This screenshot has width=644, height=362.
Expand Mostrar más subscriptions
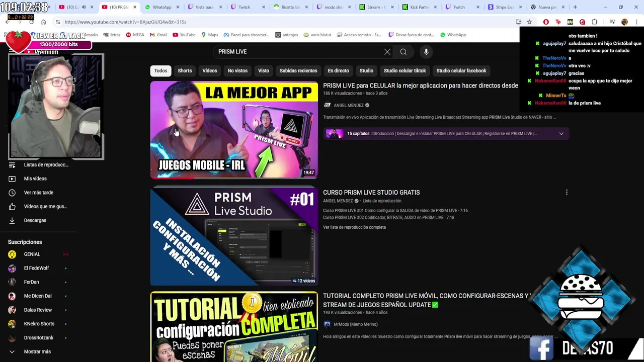pos(38,352)
